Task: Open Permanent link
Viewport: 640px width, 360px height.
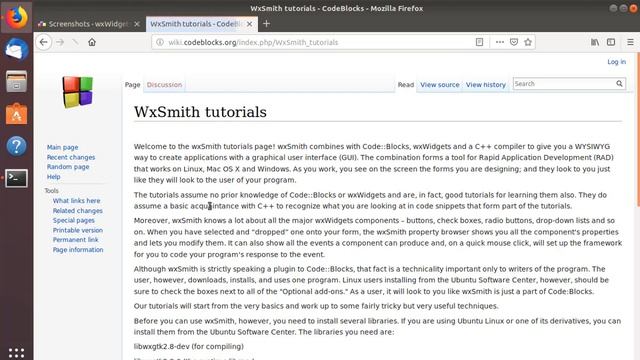Action: (76, 240)
